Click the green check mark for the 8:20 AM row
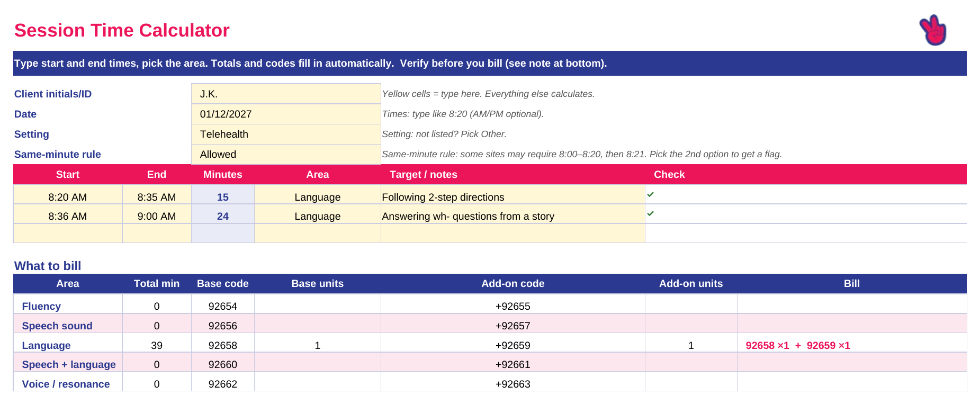This screenshot has height=404, width=980. 651,194
